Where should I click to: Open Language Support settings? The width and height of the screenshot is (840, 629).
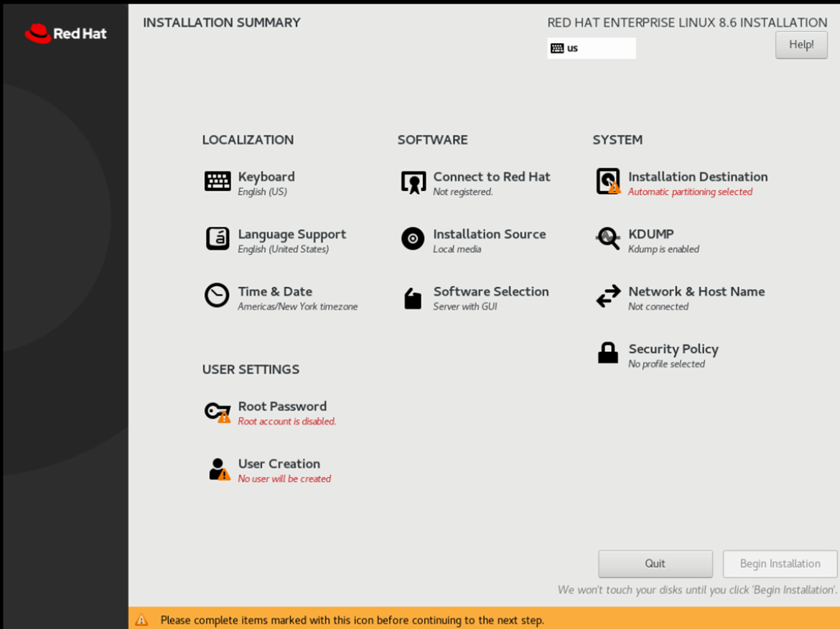tap(292, 234)
